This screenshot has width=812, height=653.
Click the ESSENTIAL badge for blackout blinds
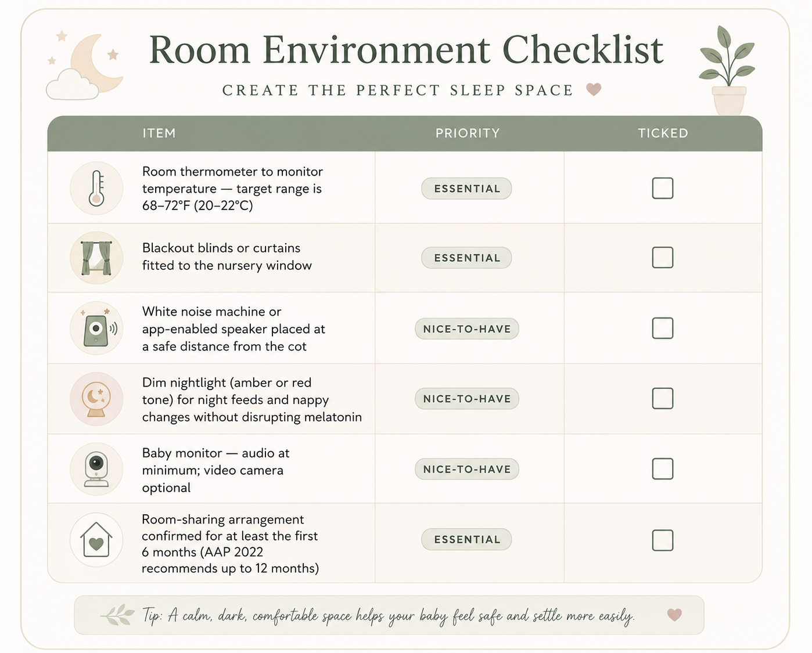(466, 258)
